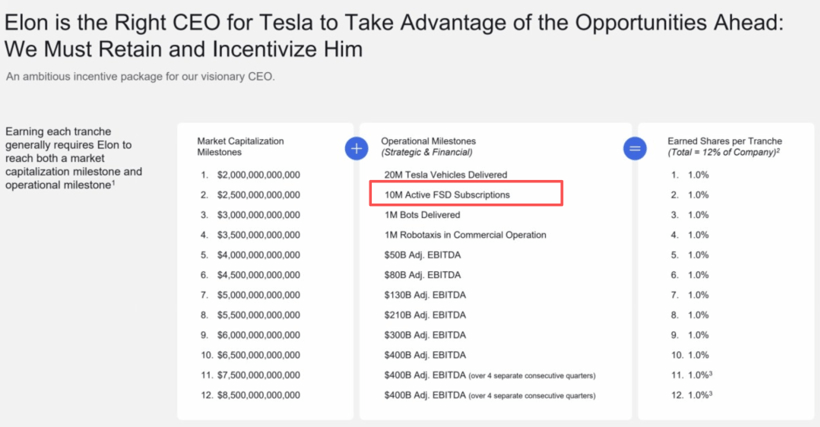Select the $5,000,000,000,000 market cap milestone
This screenshot has height=427, width=820.
tap(257, 295)
